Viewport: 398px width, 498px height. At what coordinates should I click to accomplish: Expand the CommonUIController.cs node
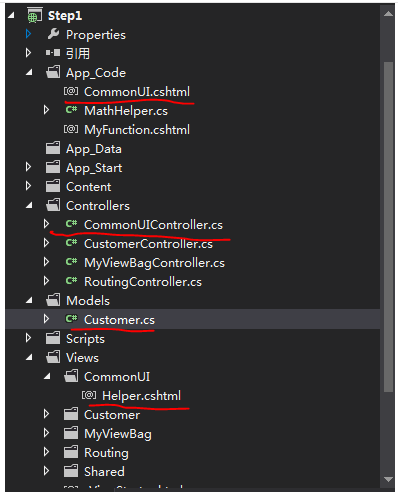(46, 224)
